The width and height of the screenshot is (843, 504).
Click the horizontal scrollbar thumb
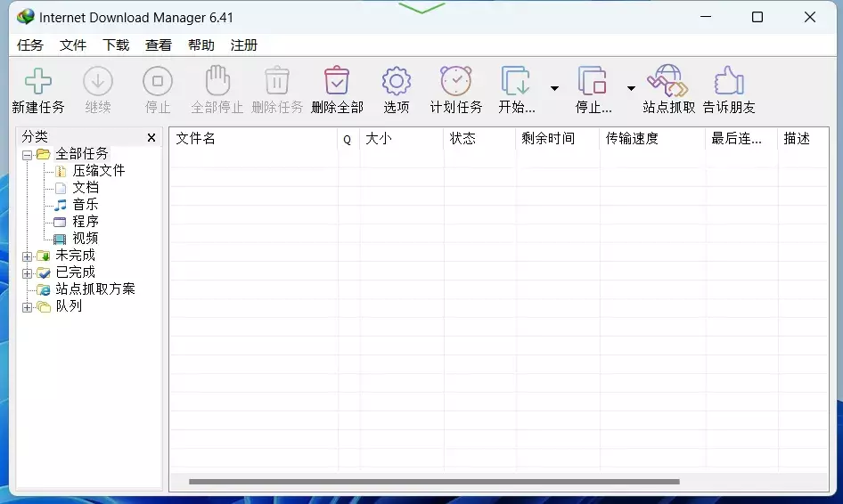pyautogui.click(x=434, y=482)
